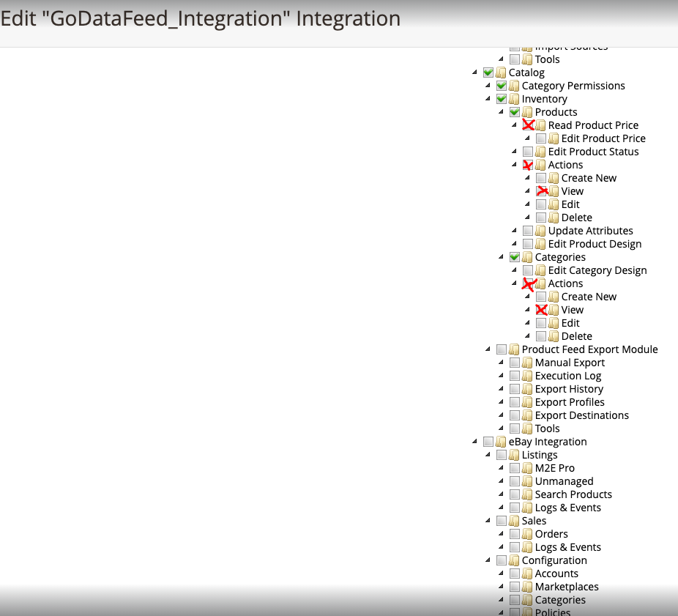Collapse the Configuration tree node
The width and height of the screenshot is (678, 616).
[488, 560]
